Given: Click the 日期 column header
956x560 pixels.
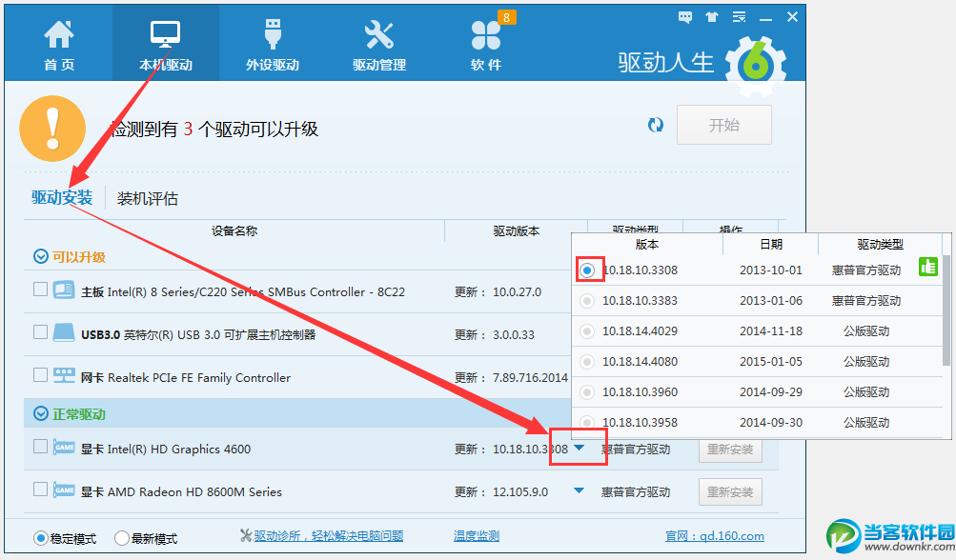Looking at the screenshot, I should [771, 245].
